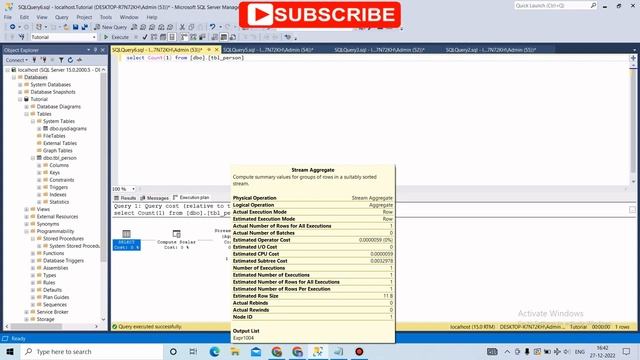The width and height of the screenshot is (640, 360).
Task: Switch to the SQLQuery5.sql tab
Action: (268, 50)
